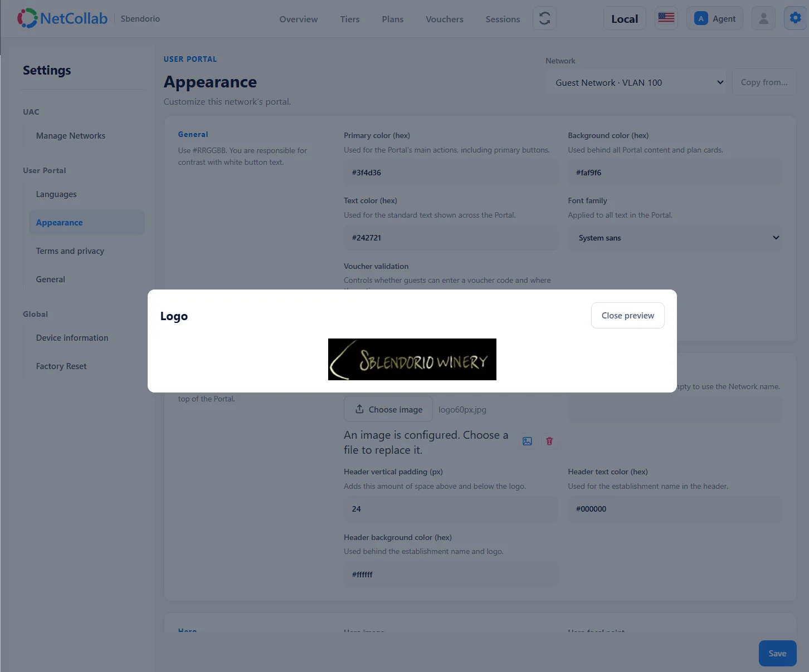The height and width of the screenshot is (672, 809).
Task: Switch to the Tiers tab
Action: [x=350, y=19]
